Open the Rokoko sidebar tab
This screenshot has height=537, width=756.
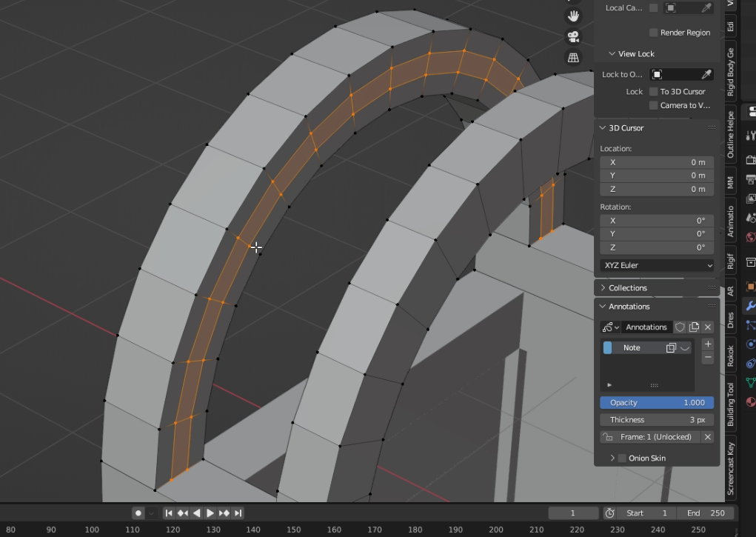pyautogui.click(x=731, y=356)
